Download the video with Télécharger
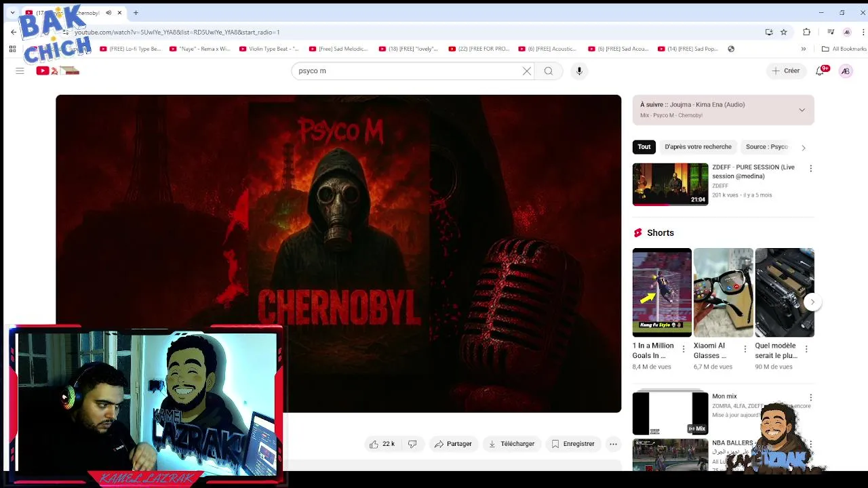 (511, 444)
